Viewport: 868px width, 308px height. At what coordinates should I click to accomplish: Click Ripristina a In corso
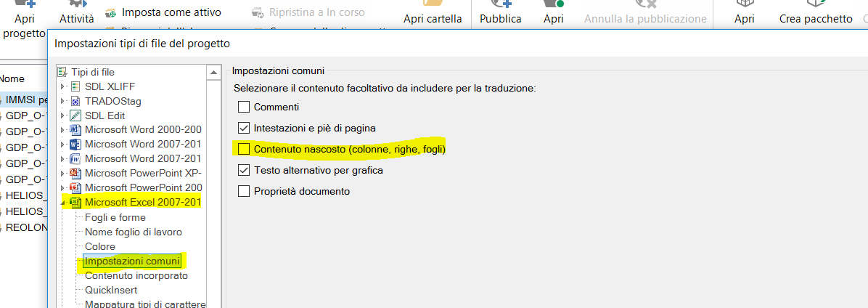[316, 12]
